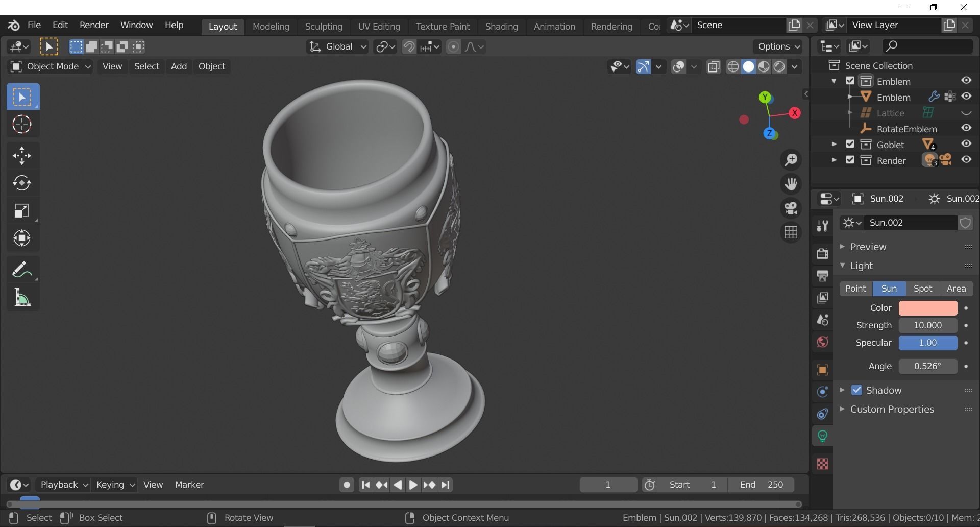Switch to UV Editing workspace tab

pos(379,26)
